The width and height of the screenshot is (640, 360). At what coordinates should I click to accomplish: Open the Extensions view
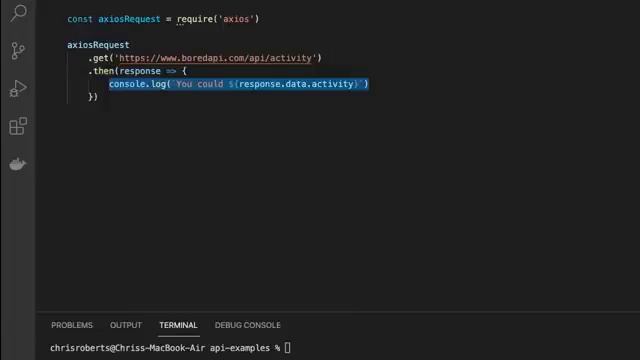[18, 126]
